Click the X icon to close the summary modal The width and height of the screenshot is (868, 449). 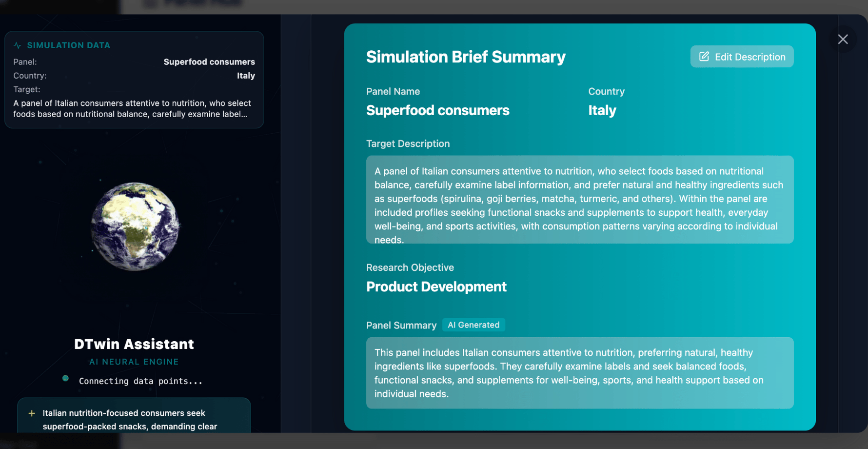[x=843, y=39]
